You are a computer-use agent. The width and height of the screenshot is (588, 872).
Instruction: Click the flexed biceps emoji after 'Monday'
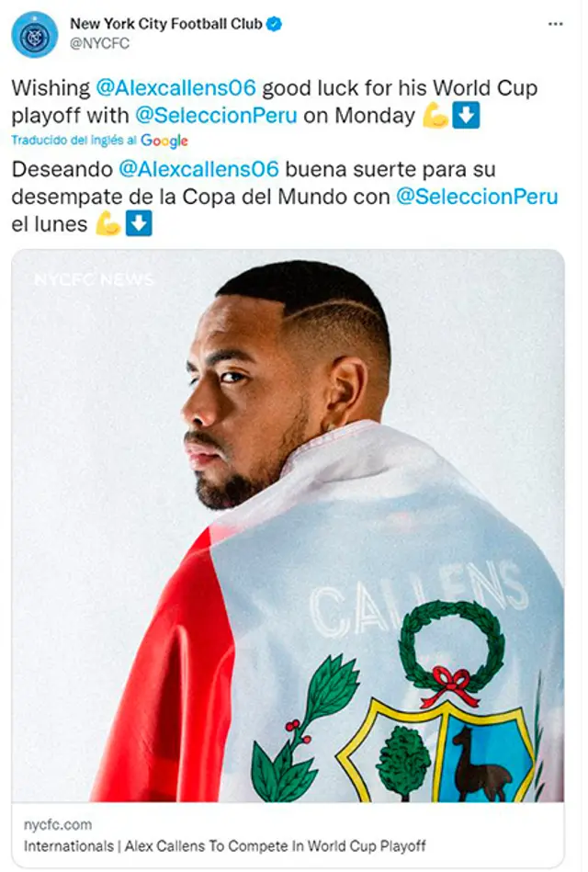[435, 116]
